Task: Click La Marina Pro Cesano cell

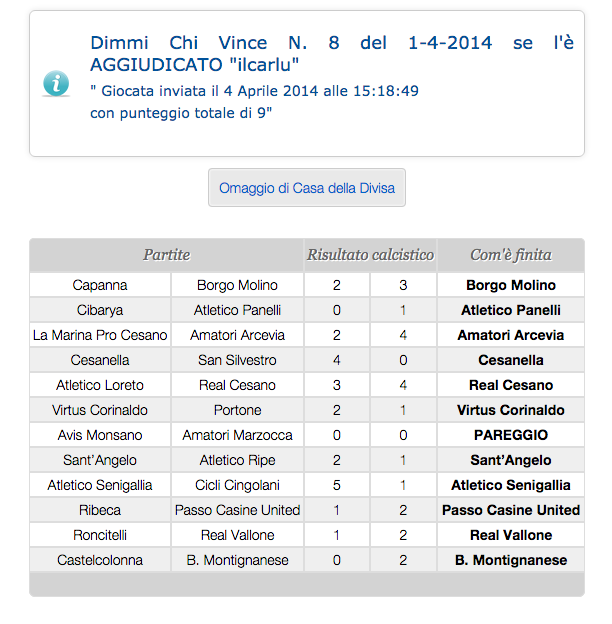Action: 100,335
